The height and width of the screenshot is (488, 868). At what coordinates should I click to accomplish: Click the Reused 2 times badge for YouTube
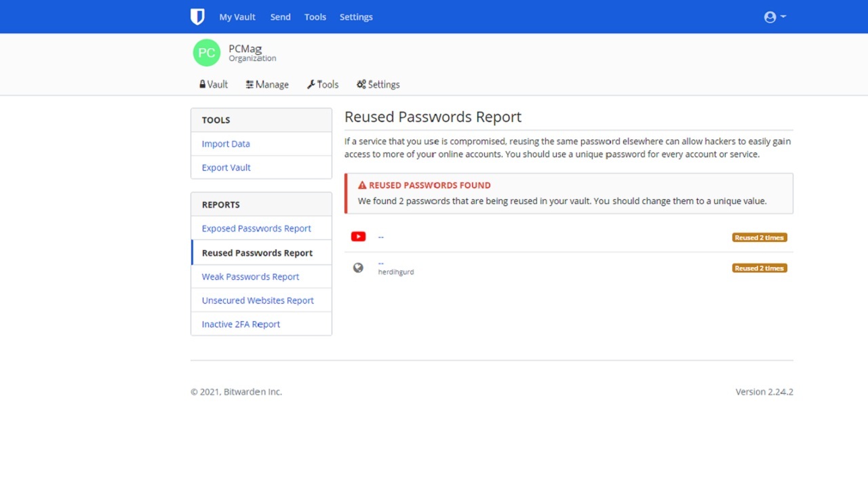coord(759,237)
